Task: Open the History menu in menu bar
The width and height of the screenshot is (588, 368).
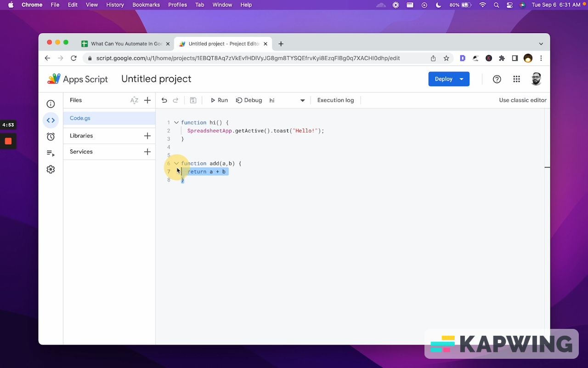Action: click(x=115, y=5)
